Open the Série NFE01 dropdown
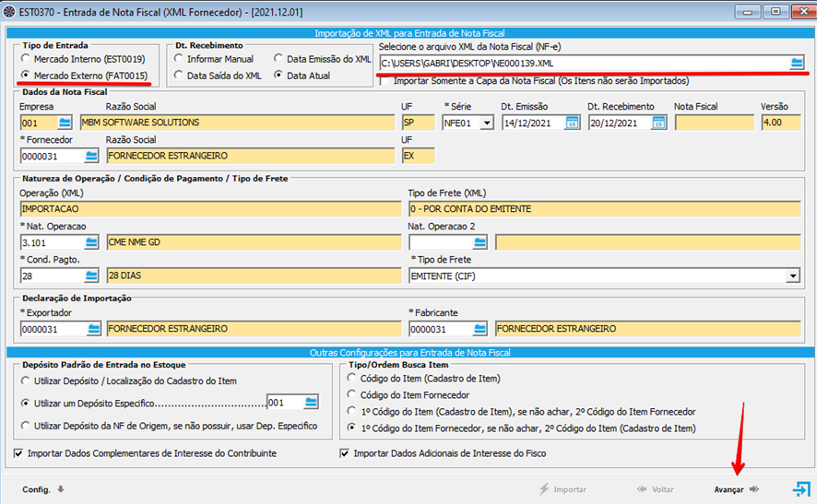Viewport: 817px width, 504px height. 487,123
